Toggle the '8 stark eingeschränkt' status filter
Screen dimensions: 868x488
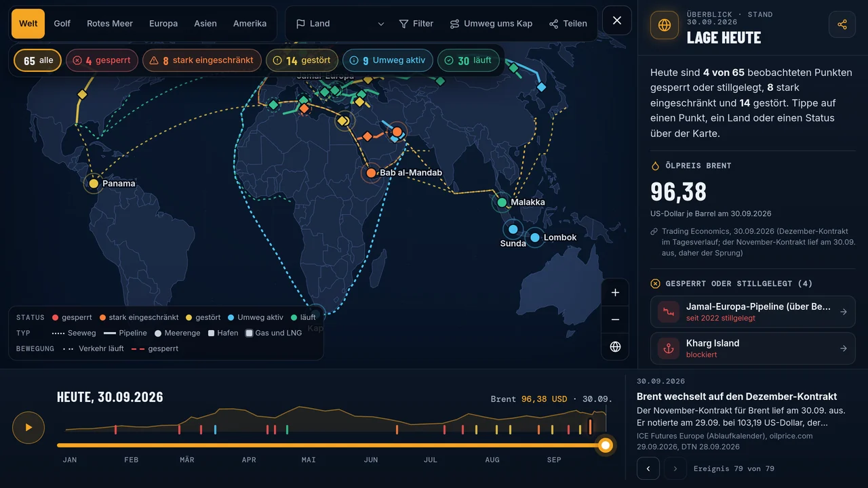click(x=201, y=60)
